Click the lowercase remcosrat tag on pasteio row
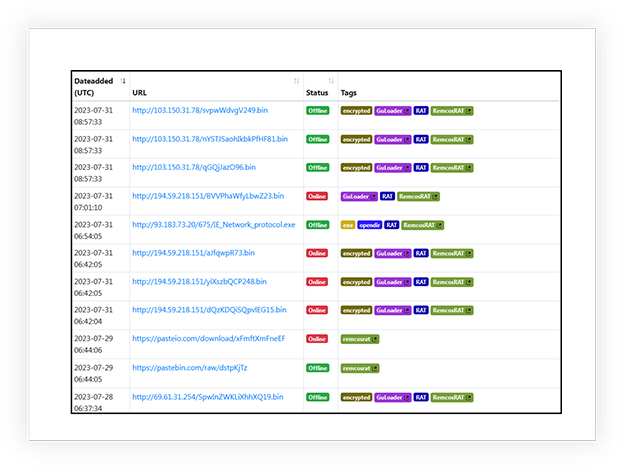 359,339
